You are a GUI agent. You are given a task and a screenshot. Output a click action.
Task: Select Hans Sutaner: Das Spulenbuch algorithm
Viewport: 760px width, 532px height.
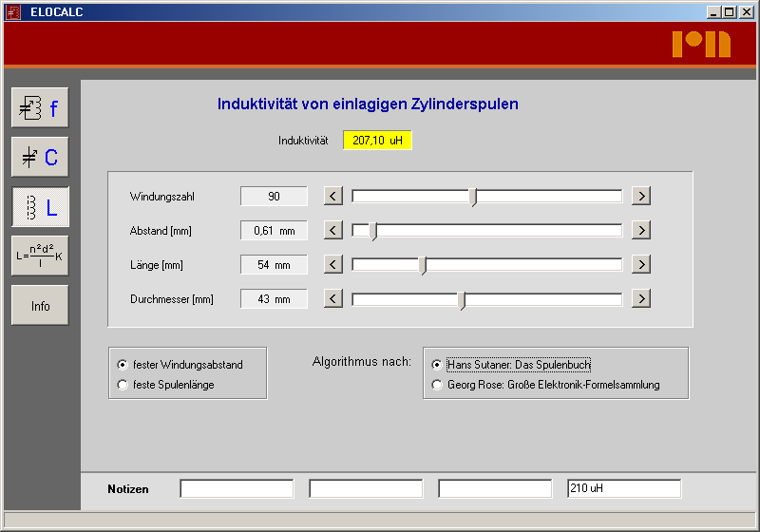pyautogui.click(x=437, y=365)
